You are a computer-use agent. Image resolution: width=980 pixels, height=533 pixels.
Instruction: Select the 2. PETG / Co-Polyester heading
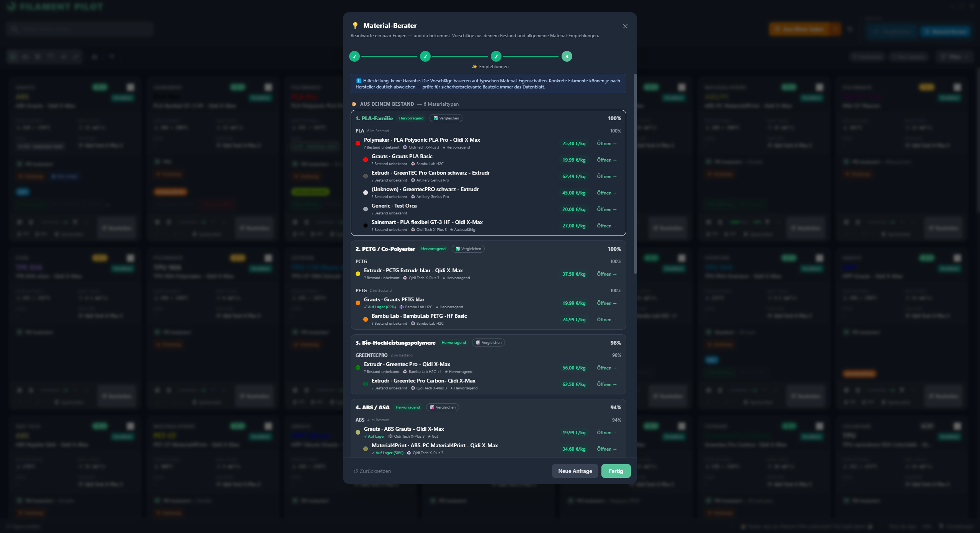tap(385, 249)
